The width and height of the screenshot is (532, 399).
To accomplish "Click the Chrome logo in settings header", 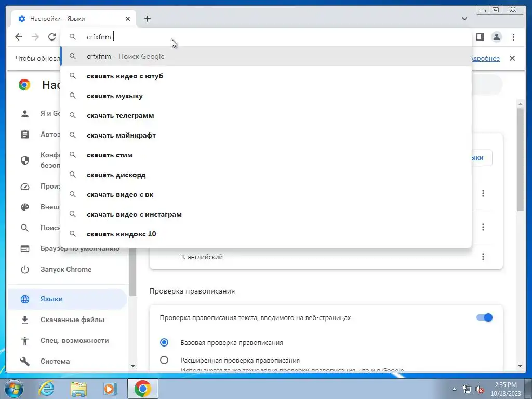I will 24,85.
